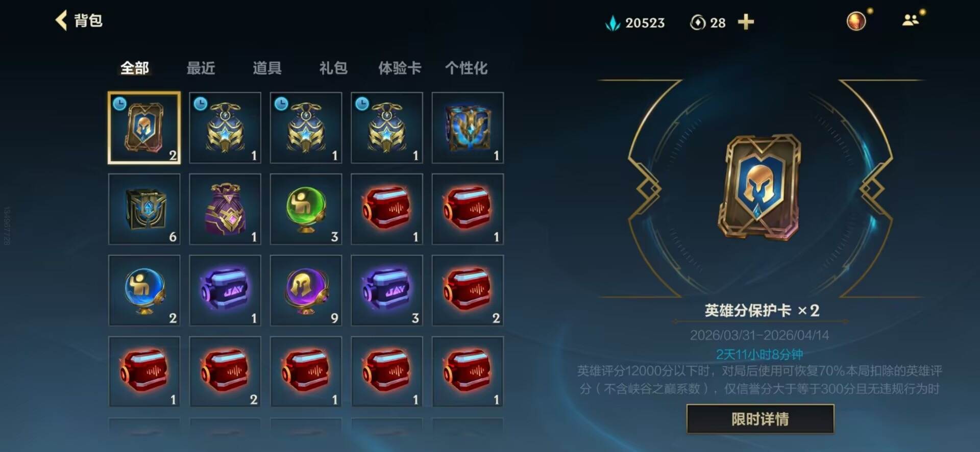Open the orange profile avatar icon
The width and height of the screenshot is (980, 452).
click(856, 21)
